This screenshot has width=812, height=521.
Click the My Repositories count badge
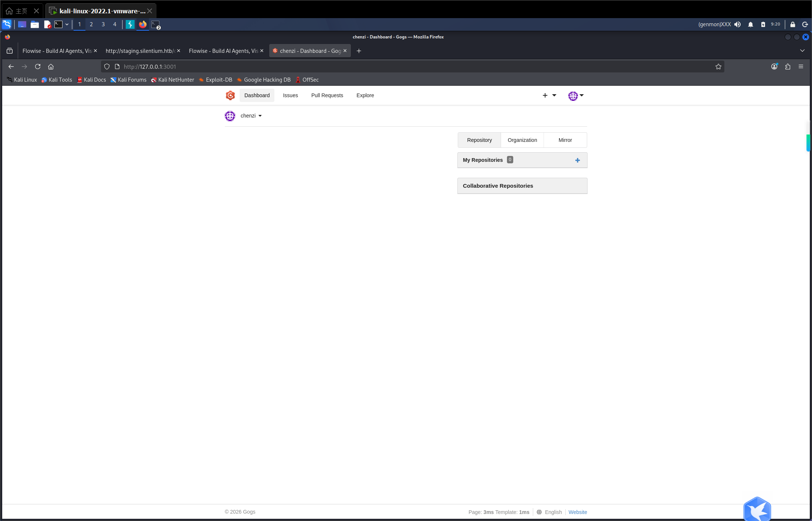[x=510, y=160]
